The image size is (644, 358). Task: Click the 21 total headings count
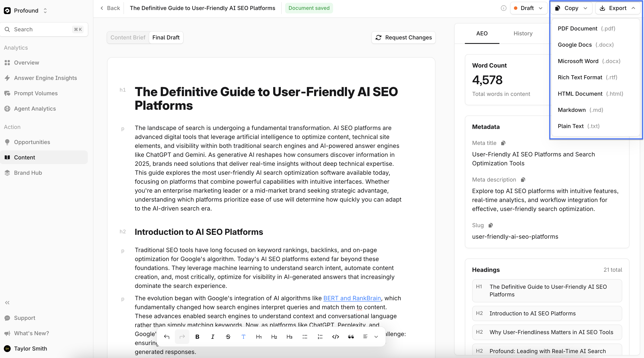613,270
